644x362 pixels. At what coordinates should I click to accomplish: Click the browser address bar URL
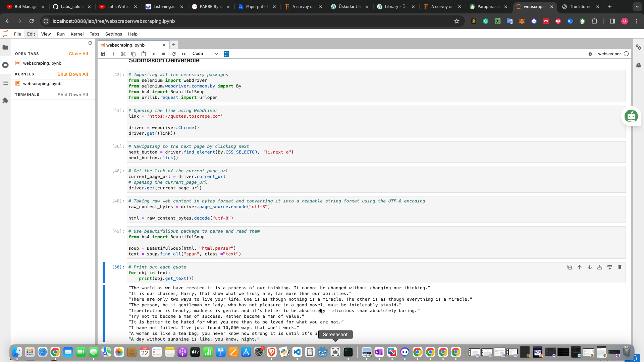114,21
